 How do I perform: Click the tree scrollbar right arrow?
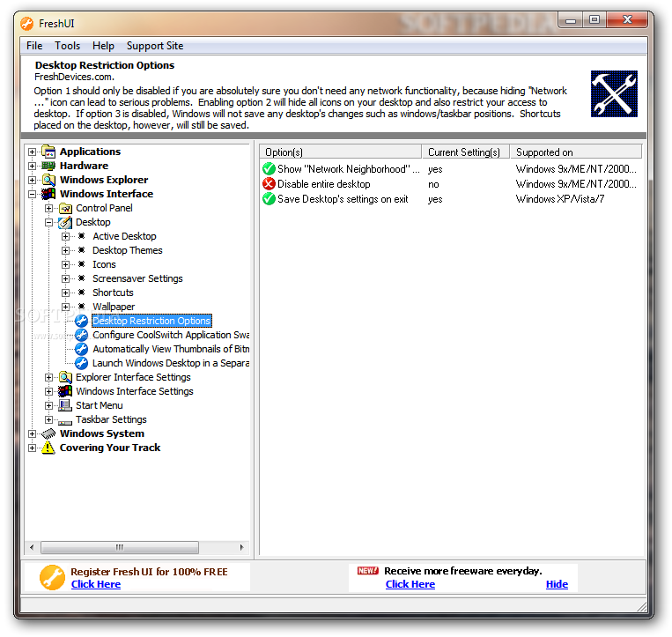click(x=241, y=547)
